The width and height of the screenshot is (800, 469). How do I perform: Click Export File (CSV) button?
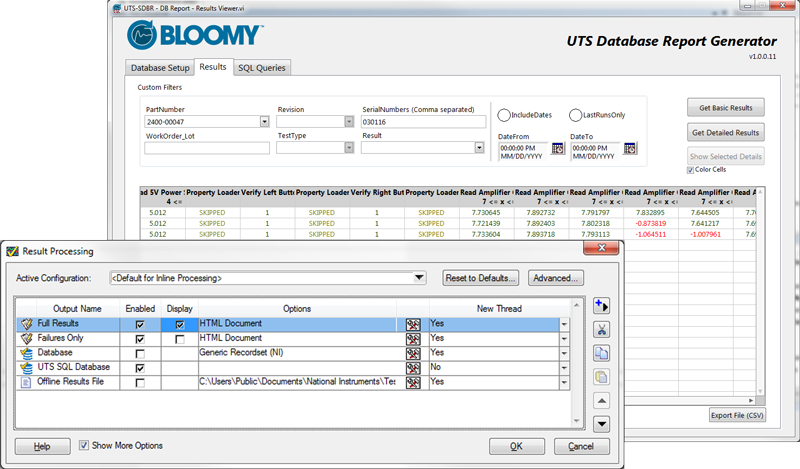pyautogui.click(x=737, y=415)
